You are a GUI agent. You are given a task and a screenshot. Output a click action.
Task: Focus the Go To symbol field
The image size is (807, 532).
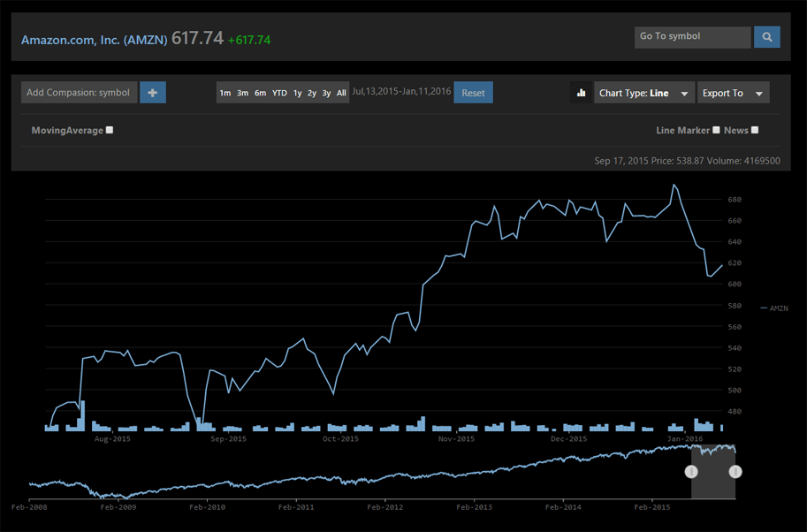pyautogui.click(x=692, y=37)
